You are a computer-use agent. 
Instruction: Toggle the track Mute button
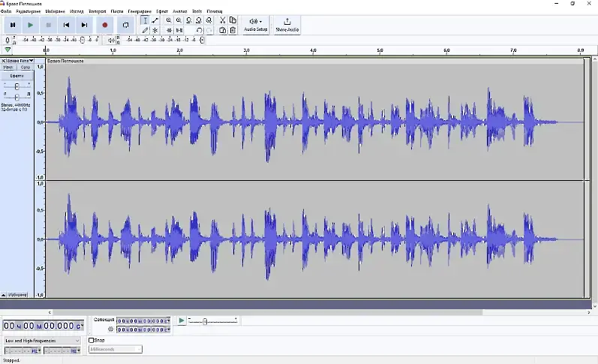click(8, 67)
